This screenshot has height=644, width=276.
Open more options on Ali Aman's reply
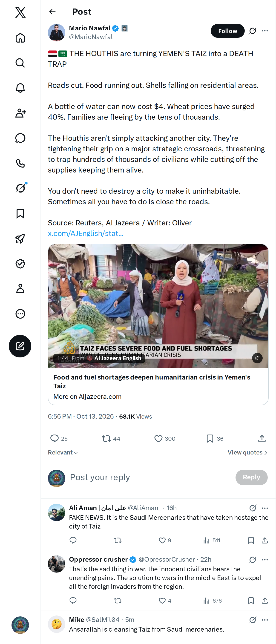(265, 508)
